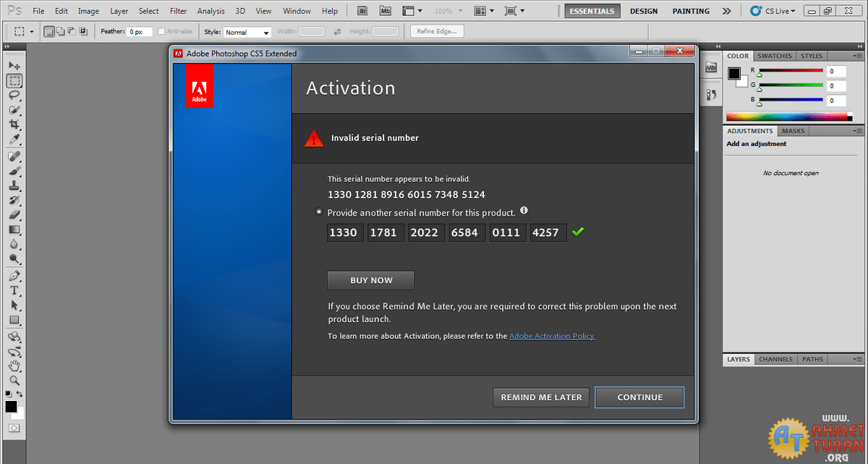Select the Blur tool
This screenshot has width=868, height=464.
point(14,243)
